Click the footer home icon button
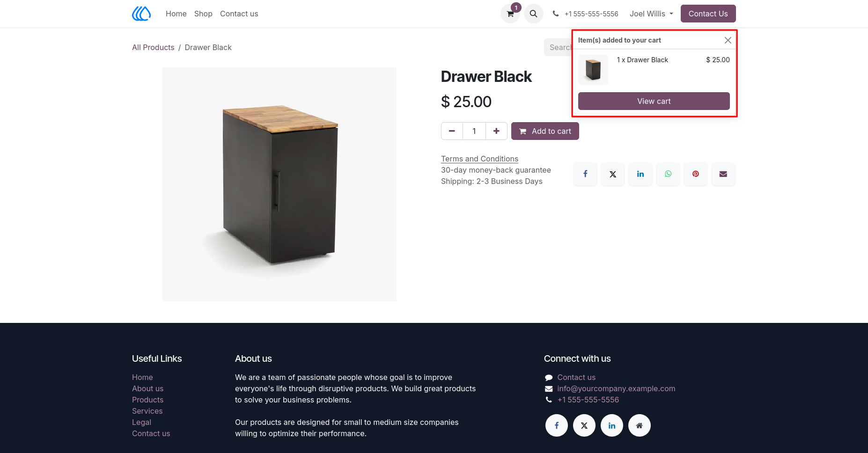Viewport: 868px width, 453px height. (640, 425)
